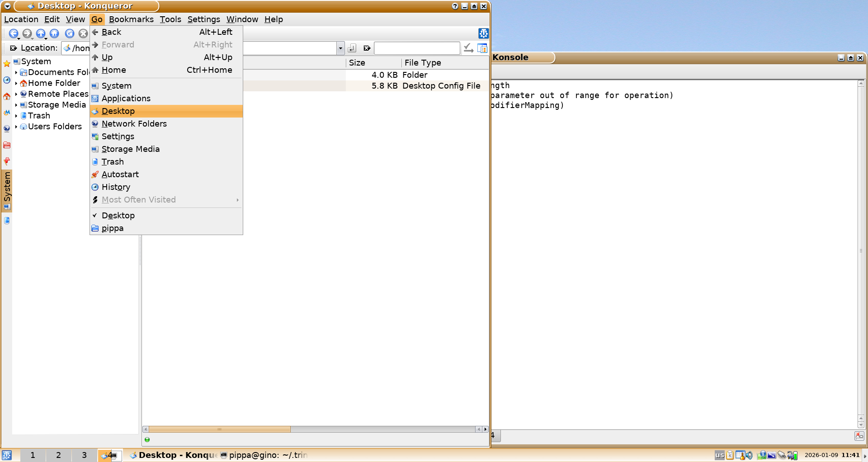Open the Bookmarks menu
Image resolution: width=868 pixels, height=462 pixels.
click(131, 19)
